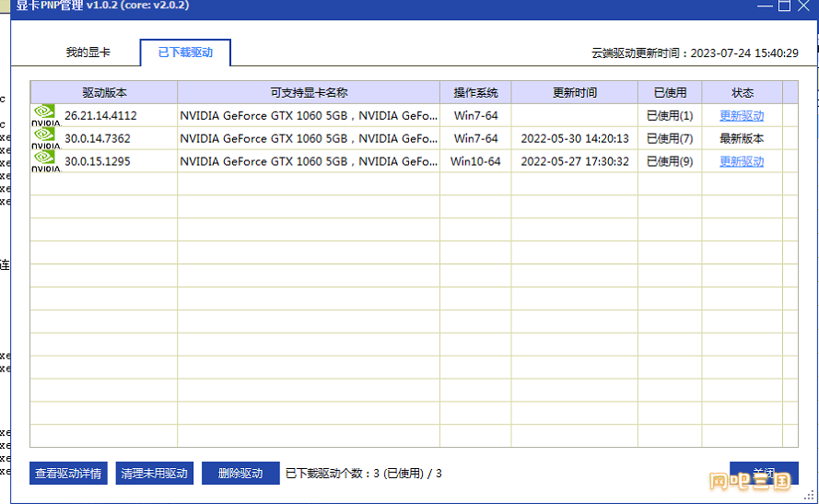Click NVIDIA icon for driver 30.0.14.7362
Image resolution: width=819 pixels, height=504 pixels.
[46, 138]
